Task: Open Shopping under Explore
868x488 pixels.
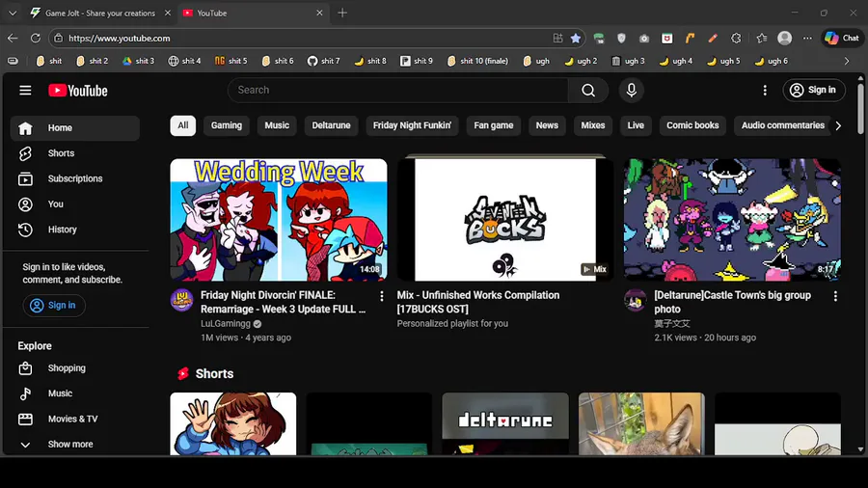Action: 75,368
